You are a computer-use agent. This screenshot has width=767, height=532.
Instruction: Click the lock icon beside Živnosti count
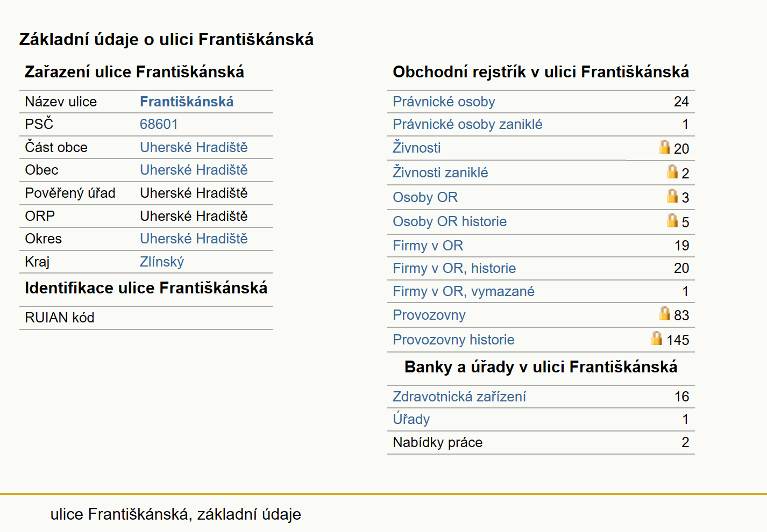tap(665, 147)
